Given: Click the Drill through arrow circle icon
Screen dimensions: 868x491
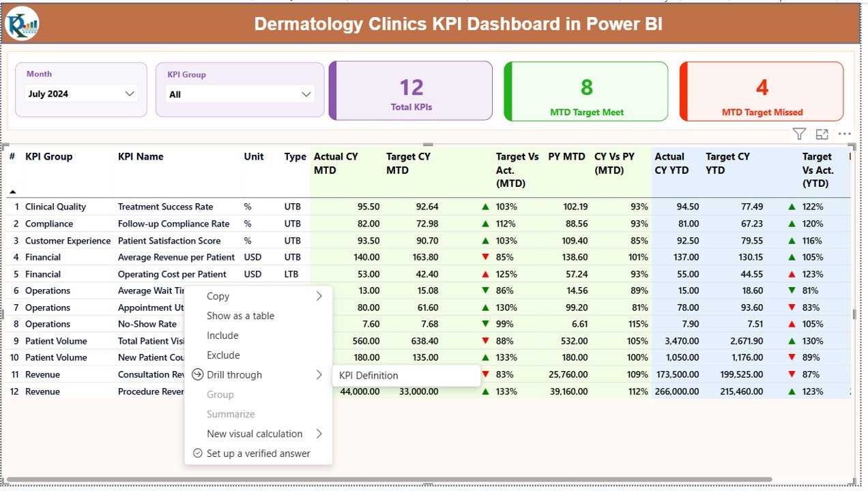Looking at the screenshot, I should pyautogui.click(x=198, y=374).
